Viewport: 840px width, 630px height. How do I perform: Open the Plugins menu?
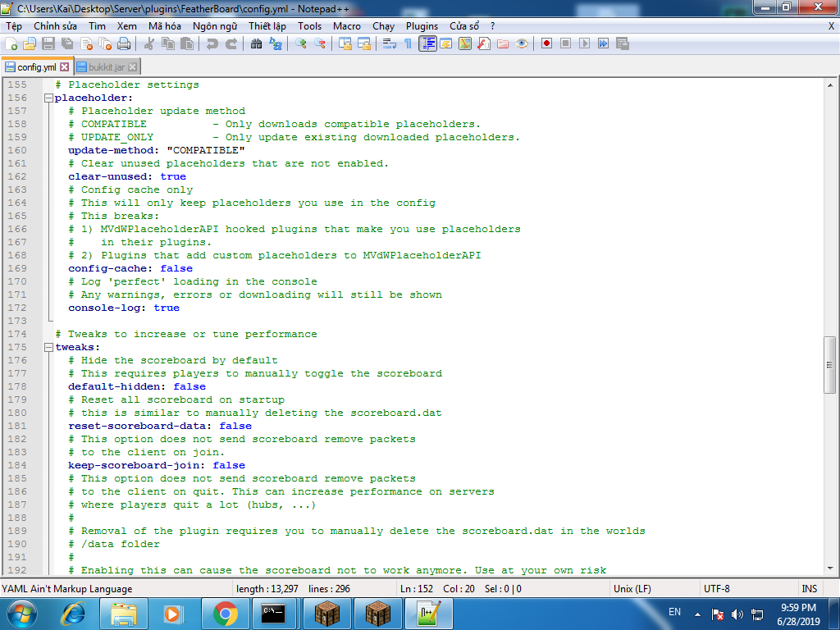(422, 26)
